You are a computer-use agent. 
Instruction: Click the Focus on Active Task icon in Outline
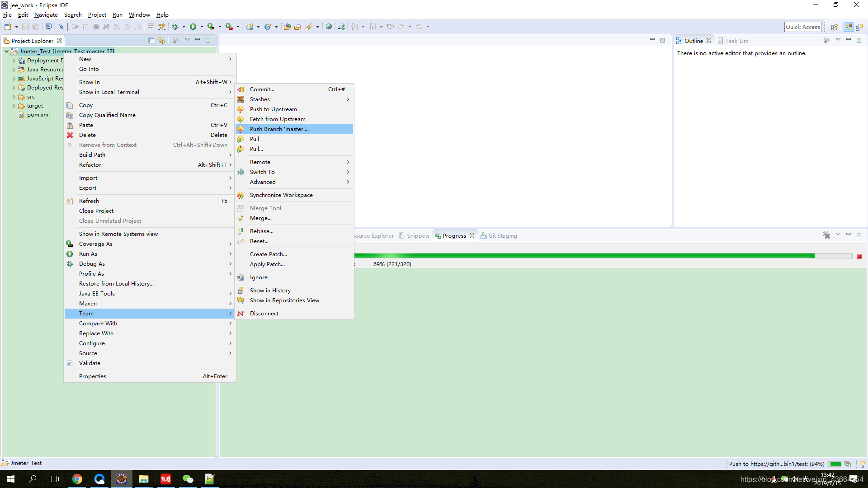826,40
